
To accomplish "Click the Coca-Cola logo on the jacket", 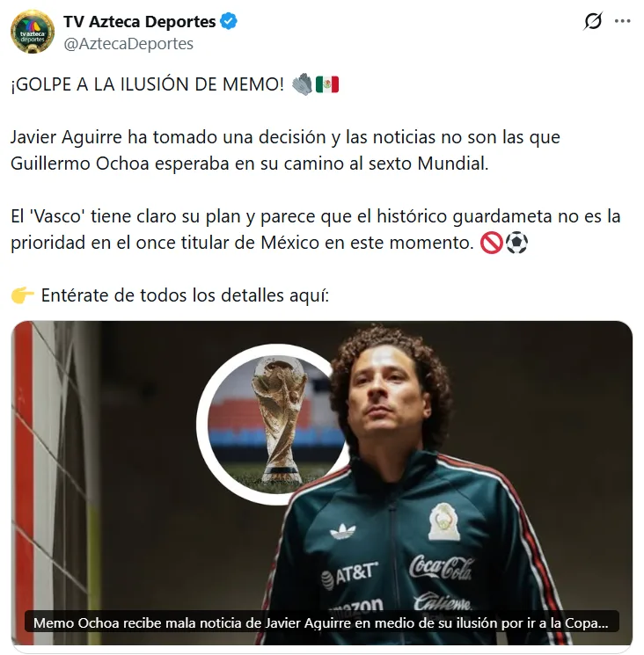I will coord(442,567).
